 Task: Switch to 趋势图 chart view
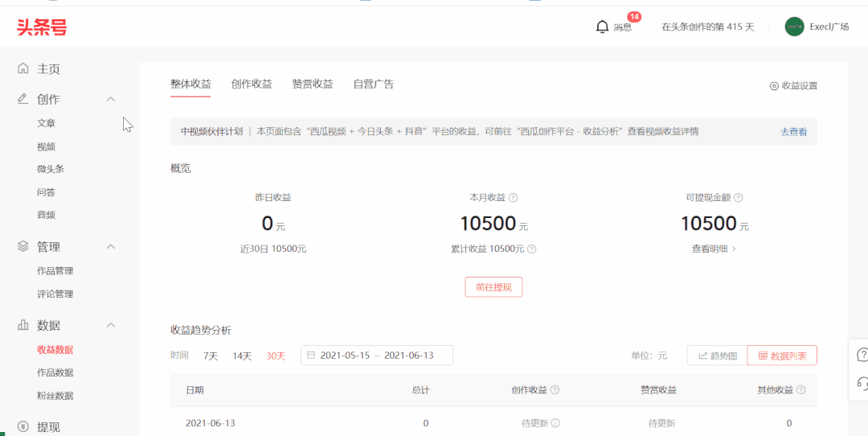pyautogui.click(x=717, y=356)
